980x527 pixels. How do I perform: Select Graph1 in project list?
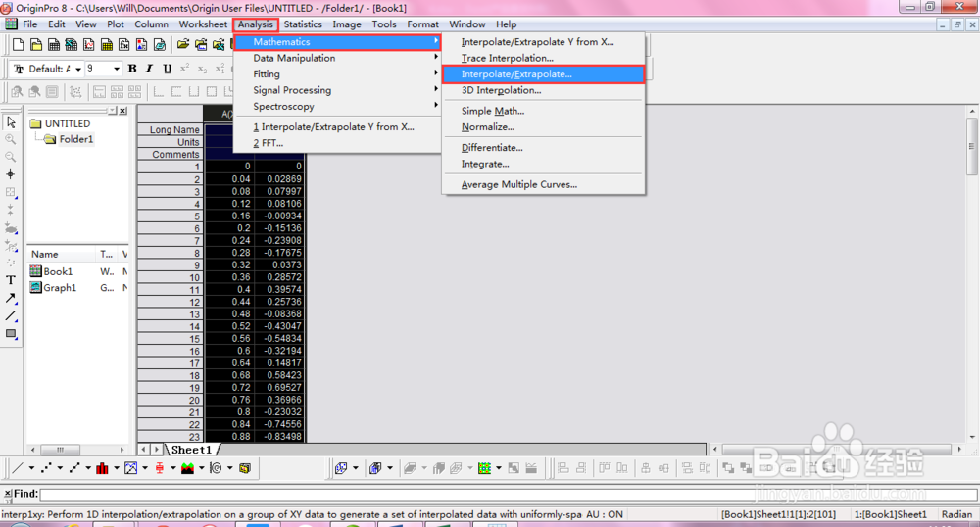coord(54,288)
